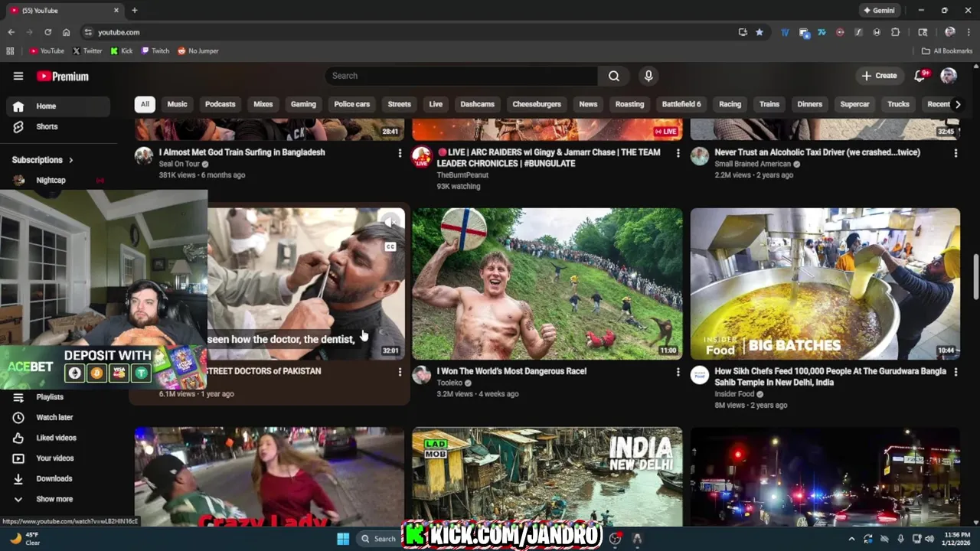Screen dimensions: 980x551
Task: Reload the page
Action: pos(47,32)
